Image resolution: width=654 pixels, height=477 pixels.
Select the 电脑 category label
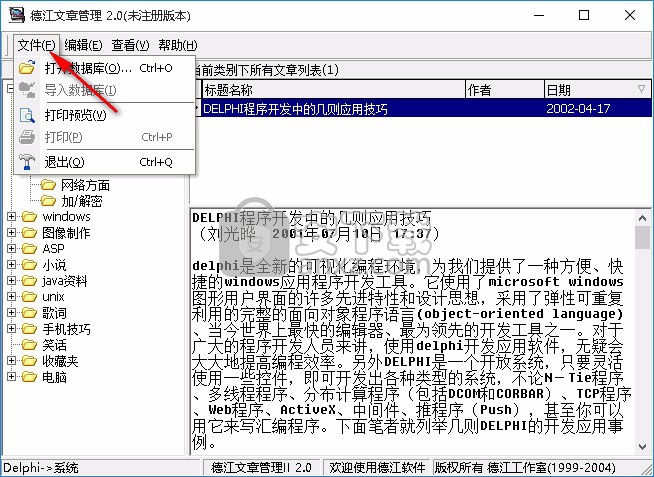(54, 377)
